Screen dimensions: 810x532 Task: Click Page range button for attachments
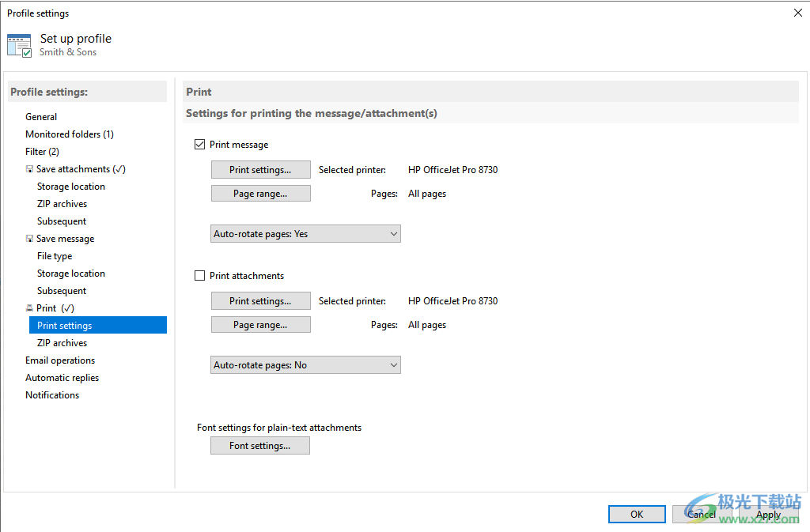click(260, 325)
